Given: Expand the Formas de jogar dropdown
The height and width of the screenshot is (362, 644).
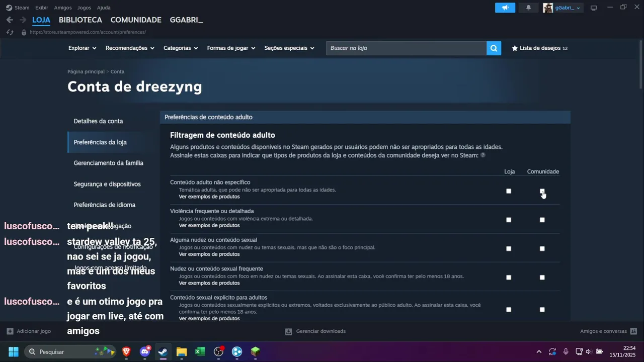Looking at the screenshot, I should pyautogui.click(x=231, y=48).
